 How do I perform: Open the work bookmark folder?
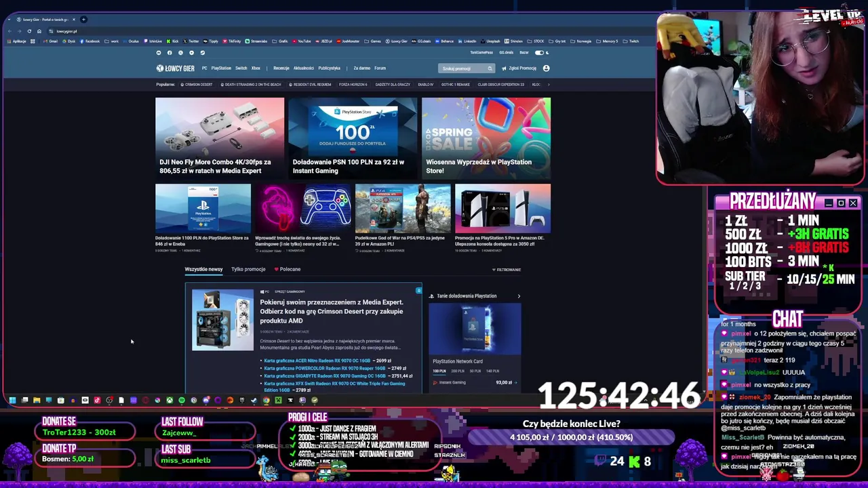[112, 41]
